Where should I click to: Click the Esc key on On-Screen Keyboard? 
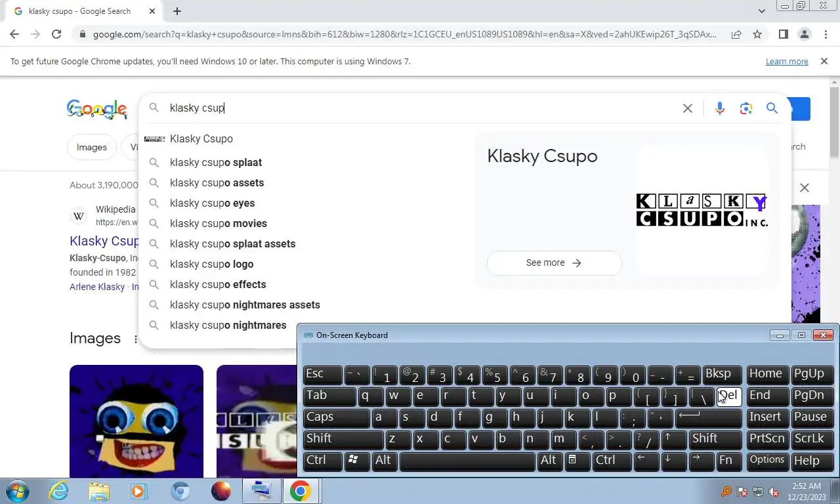point(322,375)
